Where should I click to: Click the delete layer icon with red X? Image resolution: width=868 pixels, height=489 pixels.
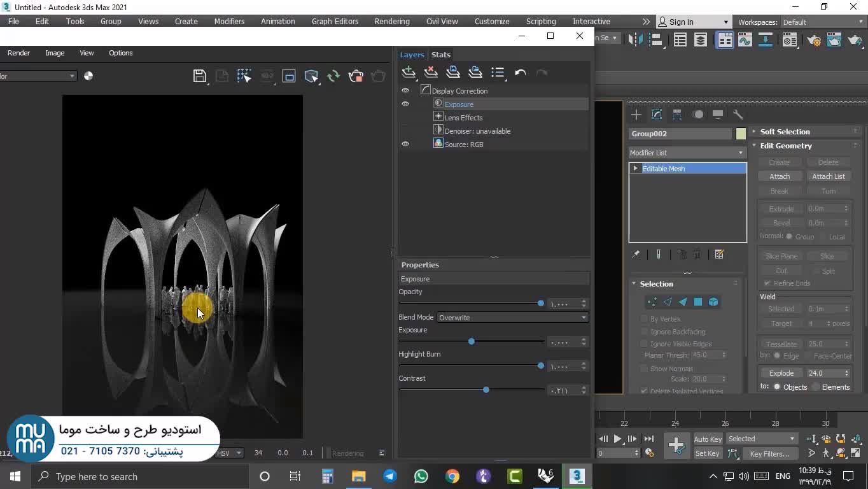click(x=431, y=73)
